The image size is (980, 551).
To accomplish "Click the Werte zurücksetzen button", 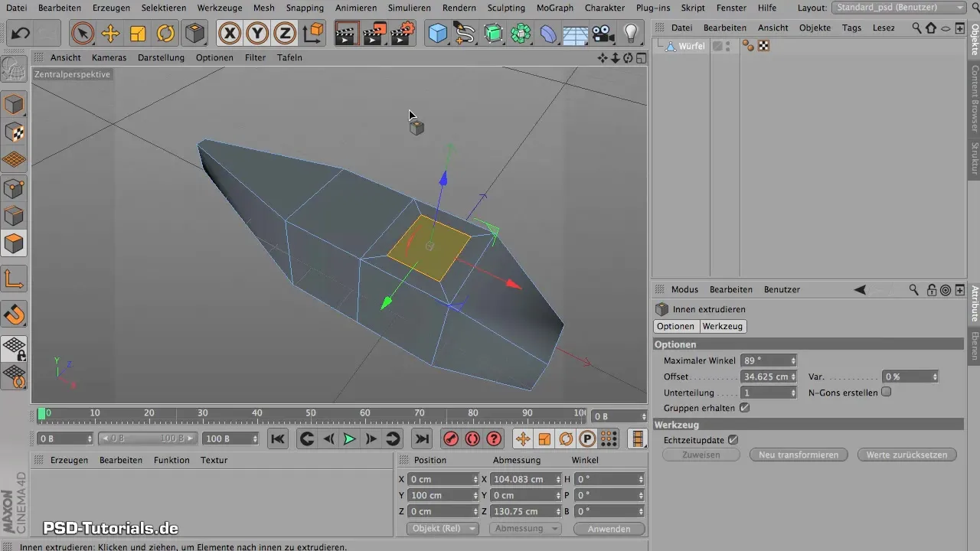I will click(907, 455).
